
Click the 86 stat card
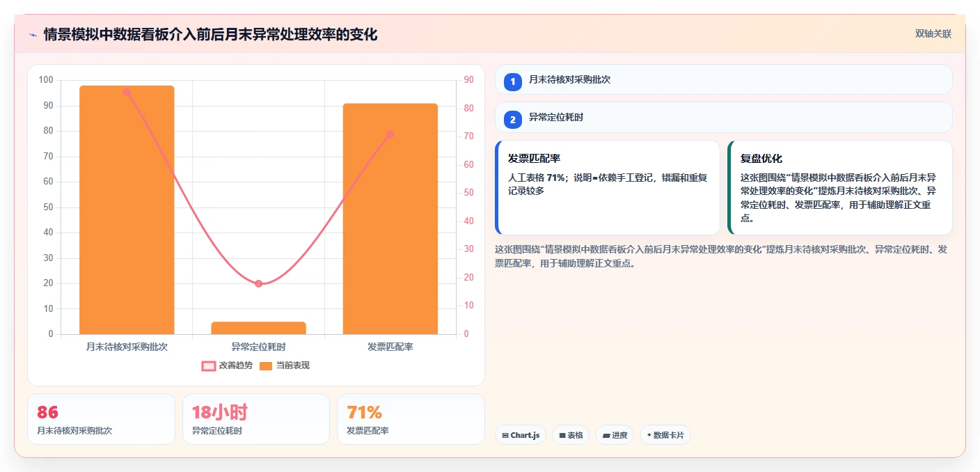101,419
